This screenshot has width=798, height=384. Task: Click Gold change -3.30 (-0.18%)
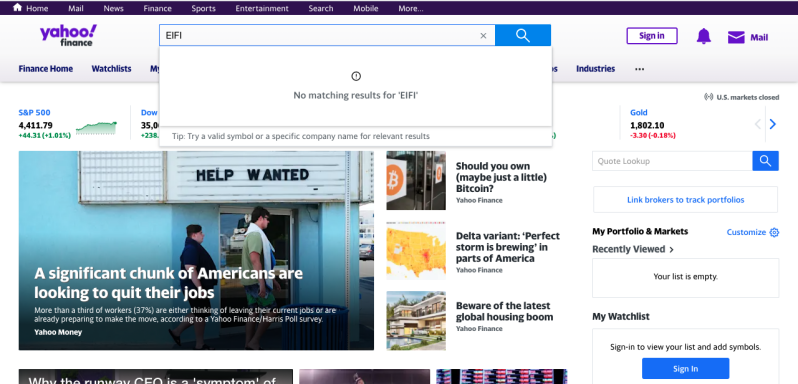(653, 136)
